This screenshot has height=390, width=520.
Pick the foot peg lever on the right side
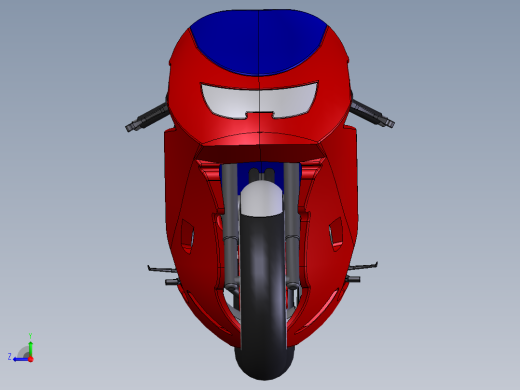363,266
